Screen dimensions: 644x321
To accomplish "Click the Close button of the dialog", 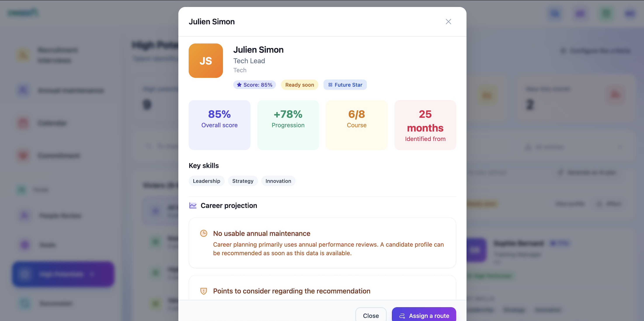I will 371,316.
